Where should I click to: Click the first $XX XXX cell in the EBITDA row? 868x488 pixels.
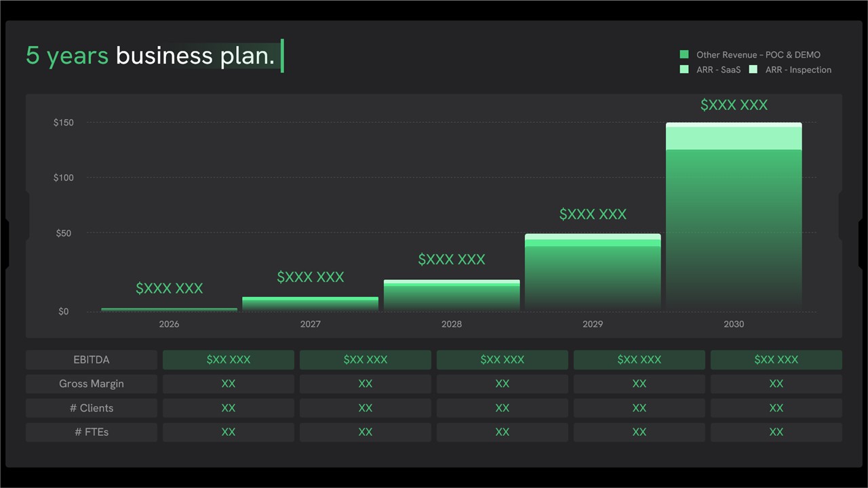229,360
